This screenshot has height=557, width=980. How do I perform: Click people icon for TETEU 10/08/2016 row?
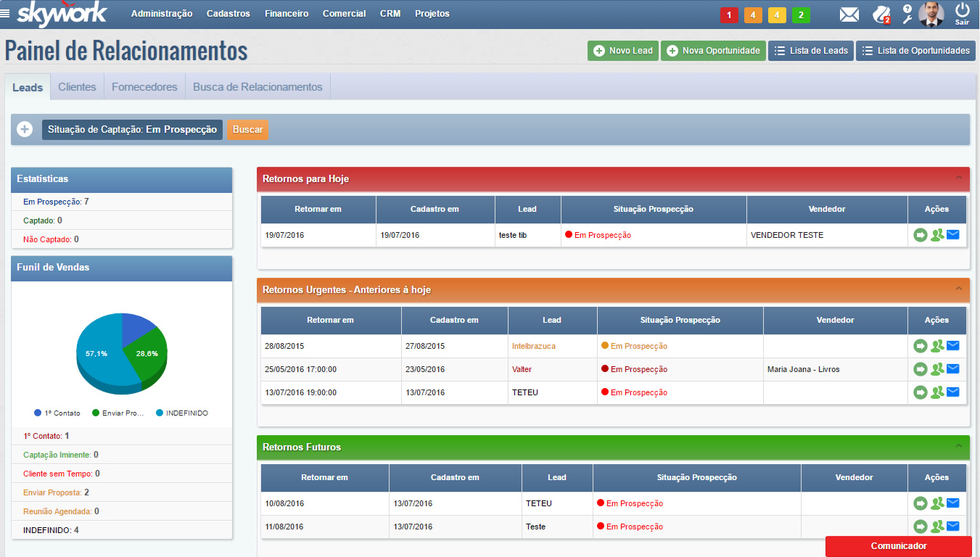click(x=937, y=503)
